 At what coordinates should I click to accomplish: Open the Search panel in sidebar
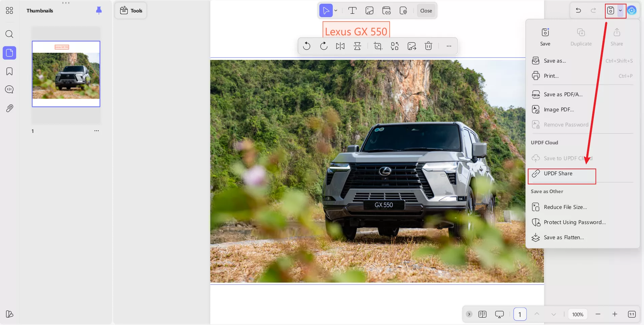[9, 34]
